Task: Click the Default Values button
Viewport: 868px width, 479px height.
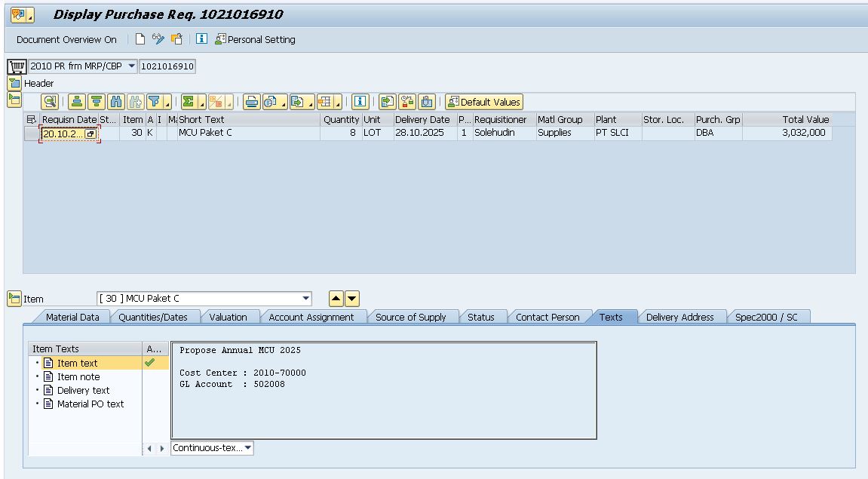Action: pos(483,102)
